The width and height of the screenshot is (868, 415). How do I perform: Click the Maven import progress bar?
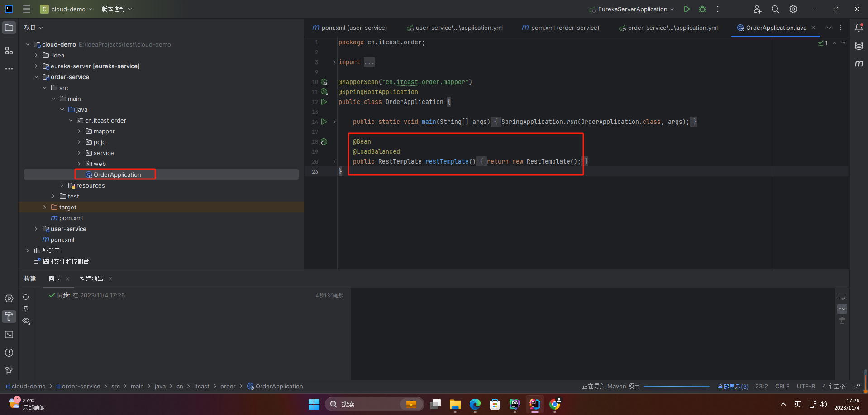676,387
